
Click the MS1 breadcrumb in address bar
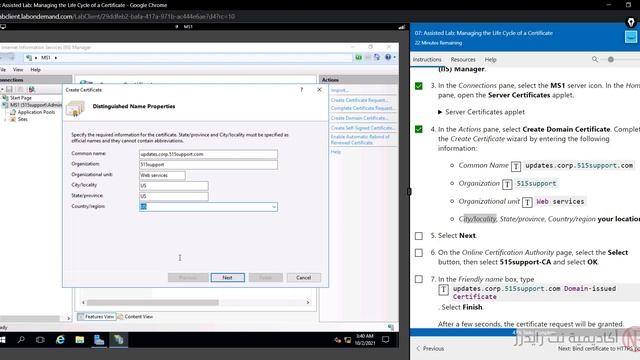(x=46, y=58)
